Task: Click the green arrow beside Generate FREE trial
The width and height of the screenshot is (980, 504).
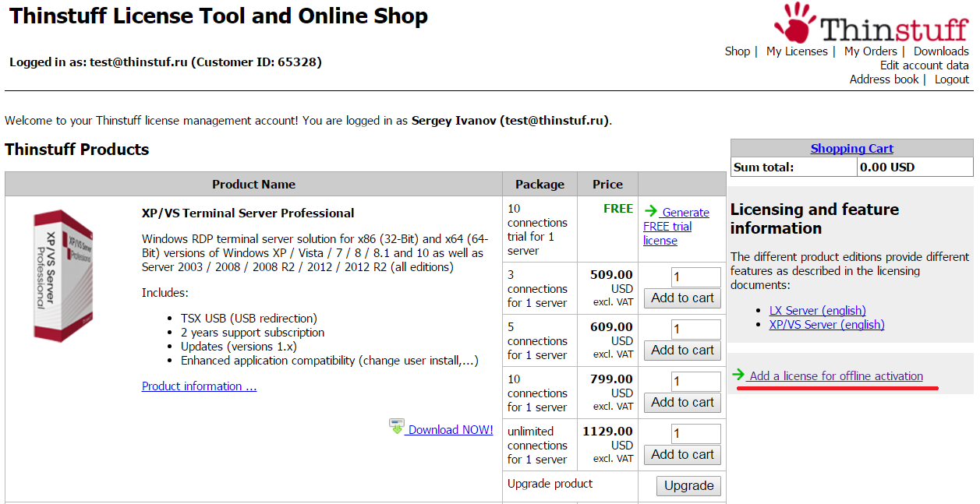Action: click(651, 211)
